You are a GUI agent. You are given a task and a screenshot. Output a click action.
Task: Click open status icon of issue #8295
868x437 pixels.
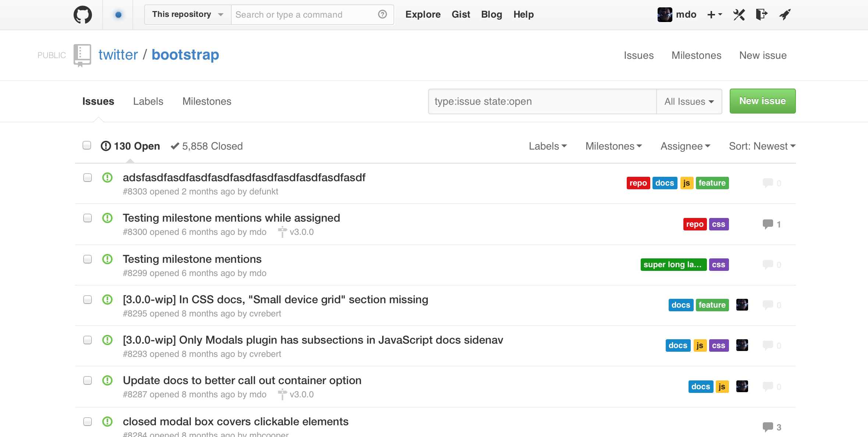107,300
